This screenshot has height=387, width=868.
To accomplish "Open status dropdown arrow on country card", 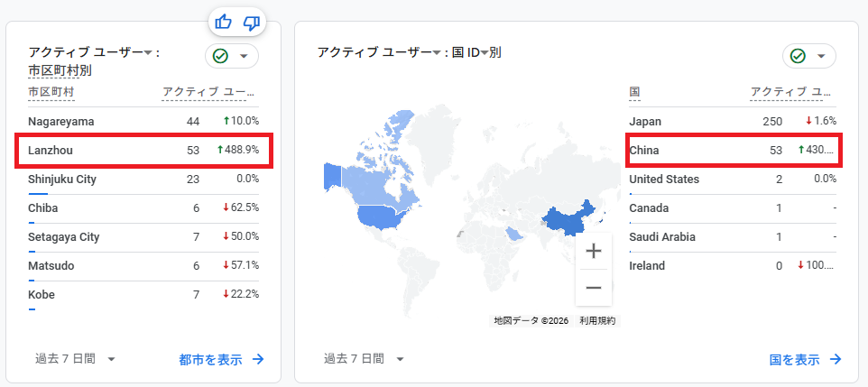I will click(x=821, y=56).
